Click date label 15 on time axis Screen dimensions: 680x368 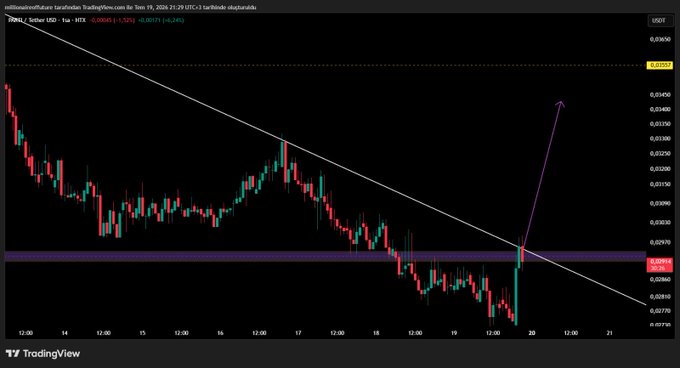point(142,333)
